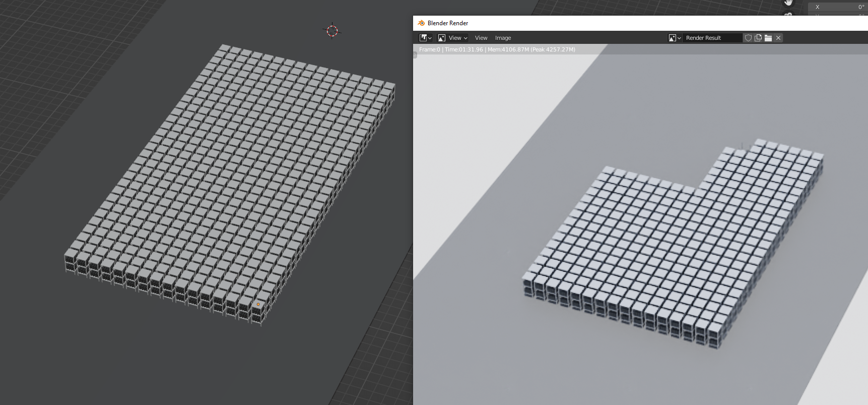Click the X rotation value field
The width and height of the screenshot is (868, 405).
click(838, 7)
